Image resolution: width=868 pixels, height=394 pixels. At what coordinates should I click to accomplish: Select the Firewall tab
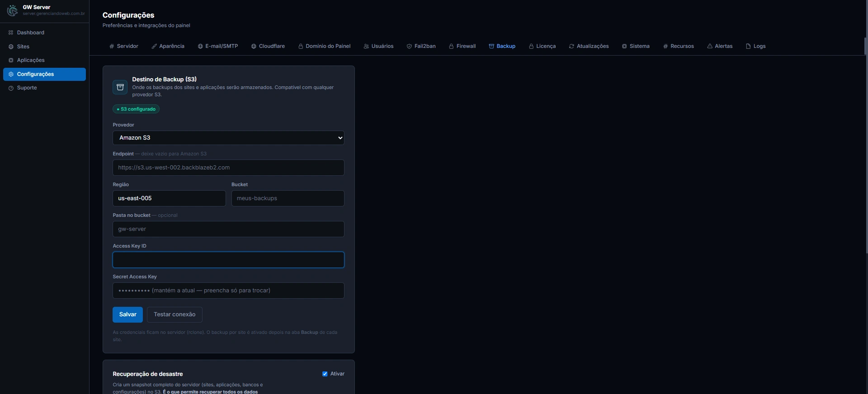click(462, 46)
